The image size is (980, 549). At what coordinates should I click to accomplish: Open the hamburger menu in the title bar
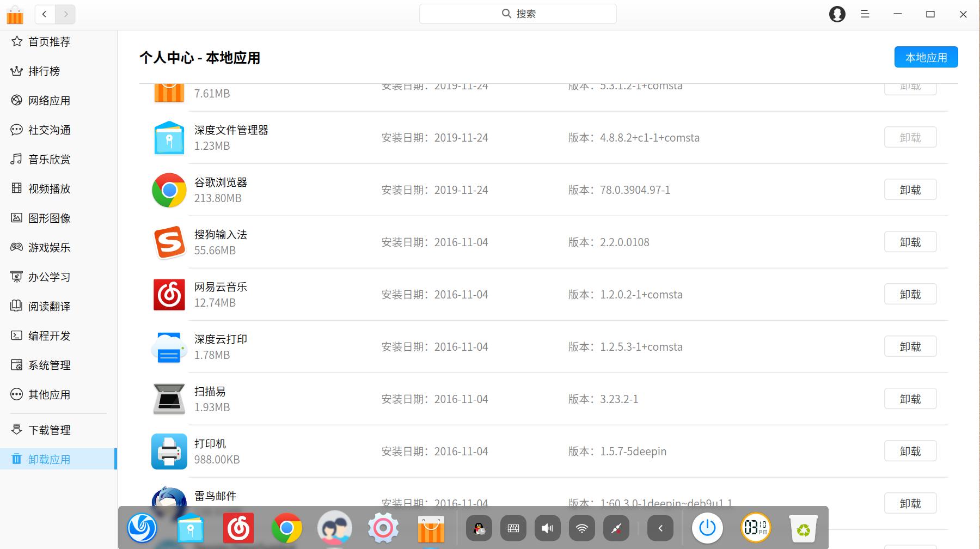[x=865, y=14]
